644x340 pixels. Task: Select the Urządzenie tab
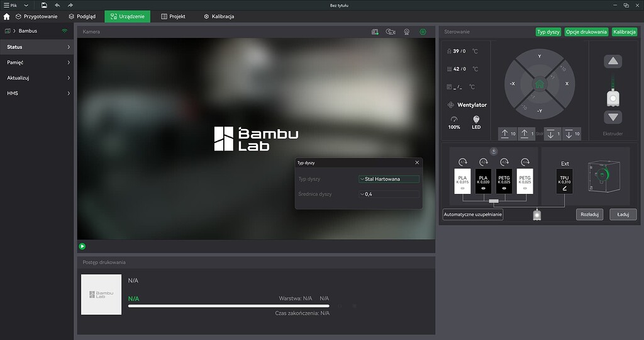point(127,16)
